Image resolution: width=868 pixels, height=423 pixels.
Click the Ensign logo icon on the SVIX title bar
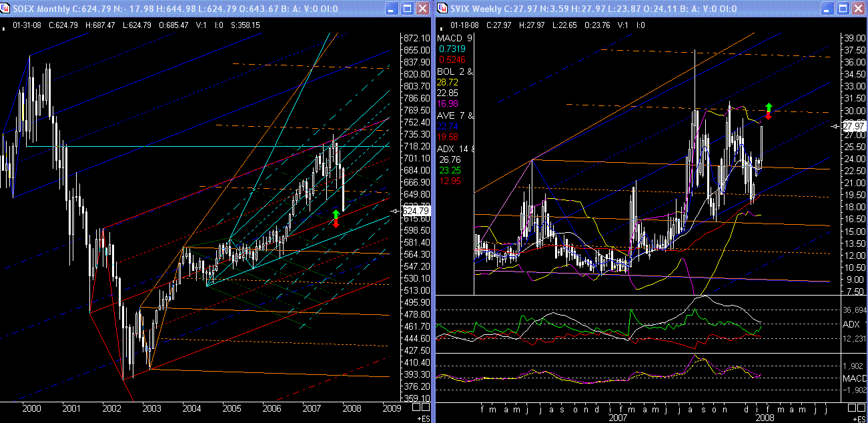pos(440,9)
